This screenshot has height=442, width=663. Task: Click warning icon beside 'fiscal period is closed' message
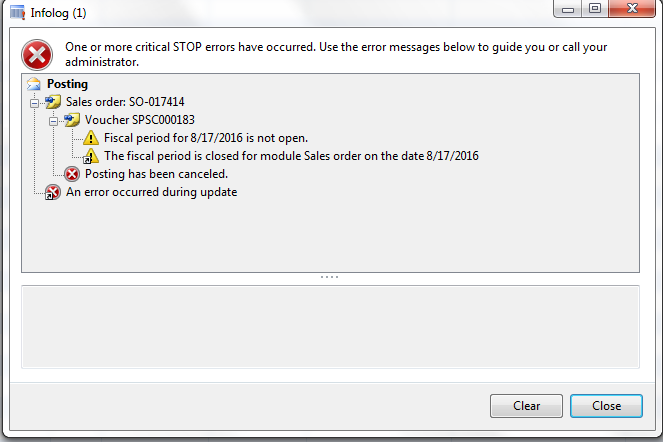[x=90, y=156]
